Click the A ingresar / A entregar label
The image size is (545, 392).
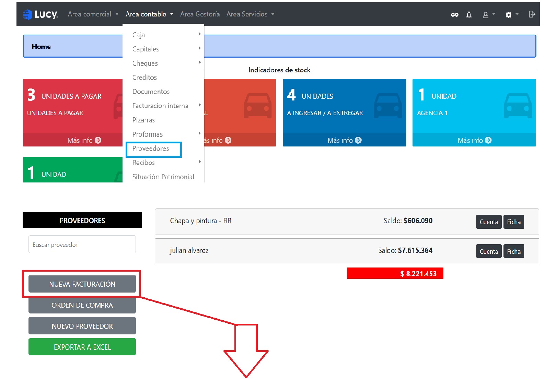tap(325, 113)
